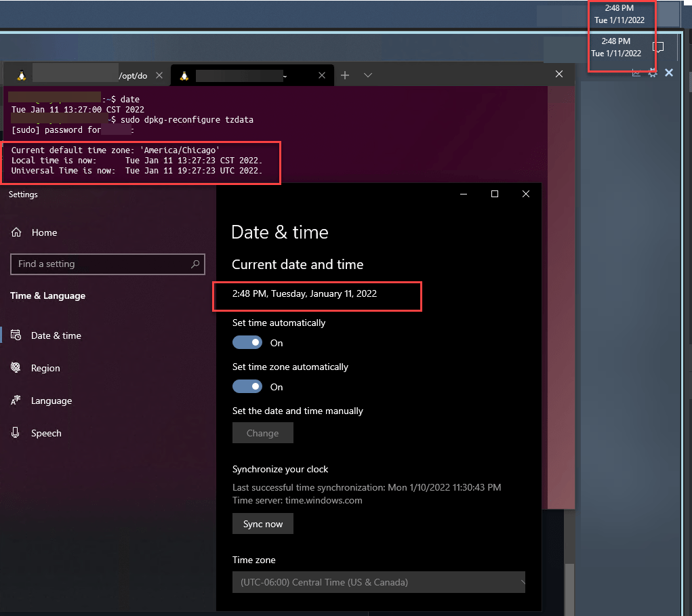Image resolution: width=692 pixels, height=616 pixels.
Task: Open a new terminal tab with the plus button
Action: pyautogui.click(x=345, y=75)
